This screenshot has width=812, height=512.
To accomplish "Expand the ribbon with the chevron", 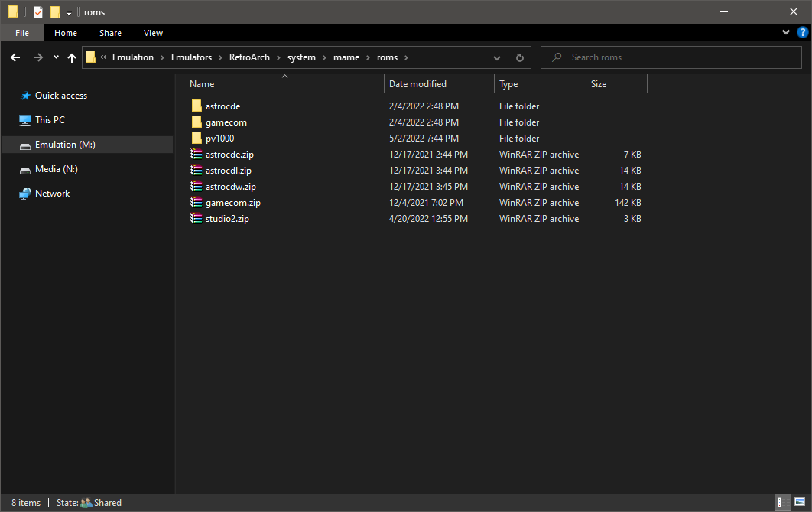I will (785, 32).
